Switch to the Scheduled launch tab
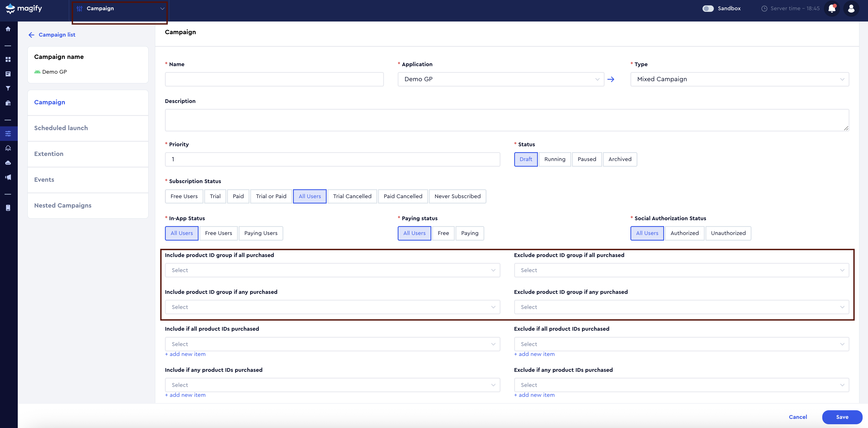Screen dimensions: 868x428 coord(61,128)
